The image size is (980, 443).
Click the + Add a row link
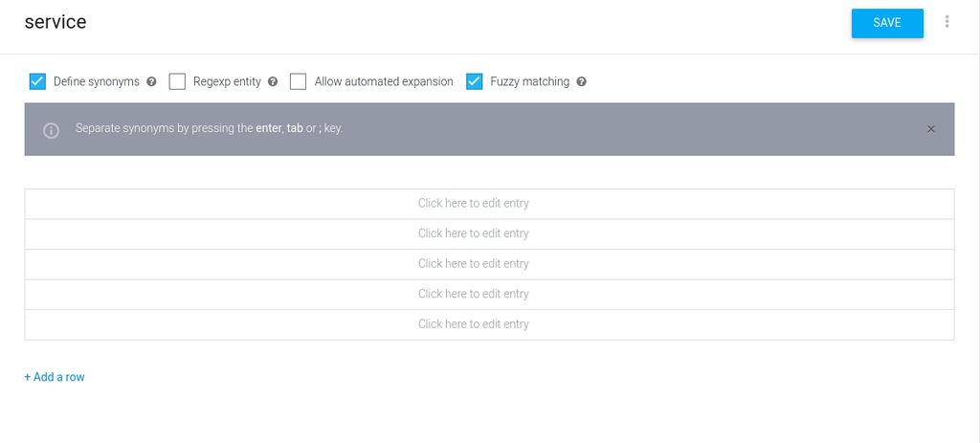[55, 377]
